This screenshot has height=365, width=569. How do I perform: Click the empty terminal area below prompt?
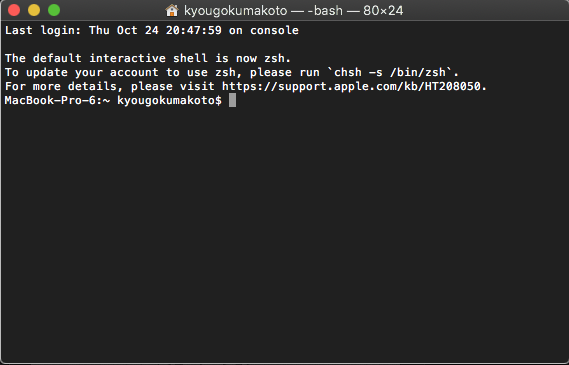pos(284,232)
